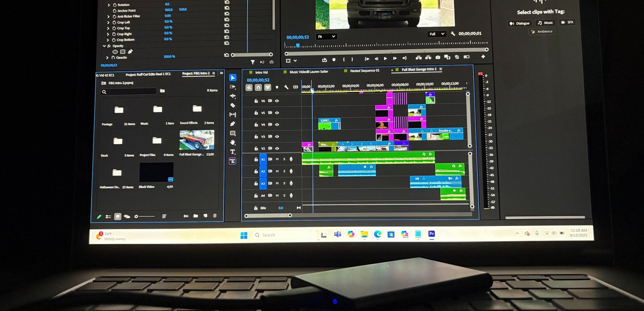Open Fit zoom level dropdown

coord(326,37)
